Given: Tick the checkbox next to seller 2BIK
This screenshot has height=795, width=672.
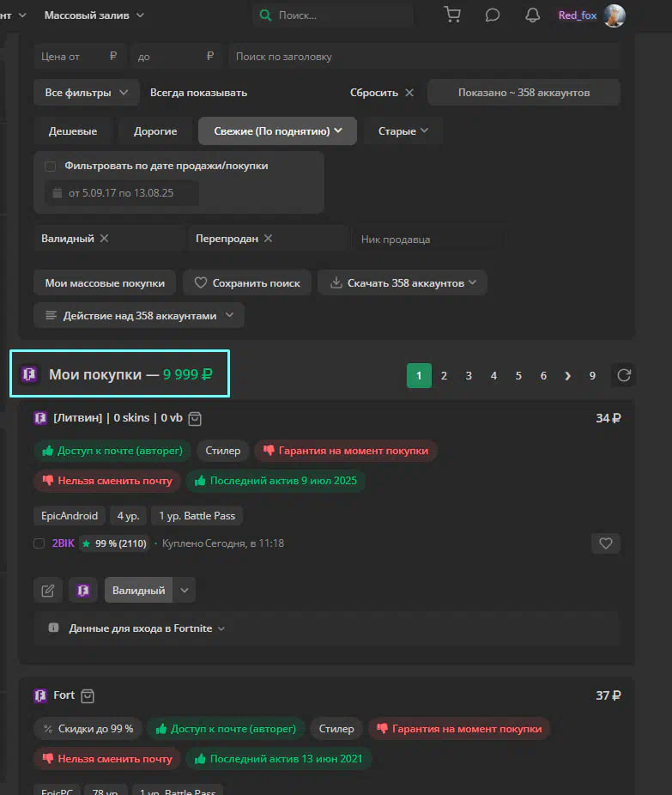Looking at the screenshot, I should [39, 543].
